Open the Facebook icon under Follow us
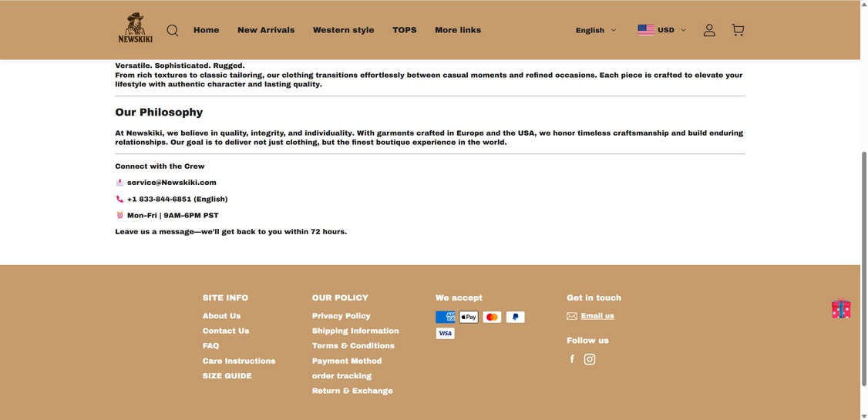The width and height of the screenshot is (868, 420). click(x=573, y=359)
